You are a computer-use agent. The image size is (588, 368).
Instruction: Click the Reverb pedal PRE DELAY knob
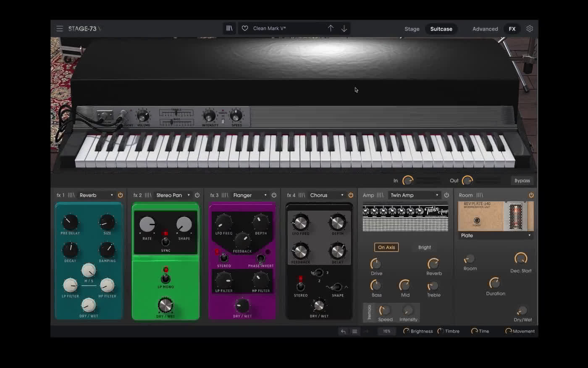[x=70, y=222]
